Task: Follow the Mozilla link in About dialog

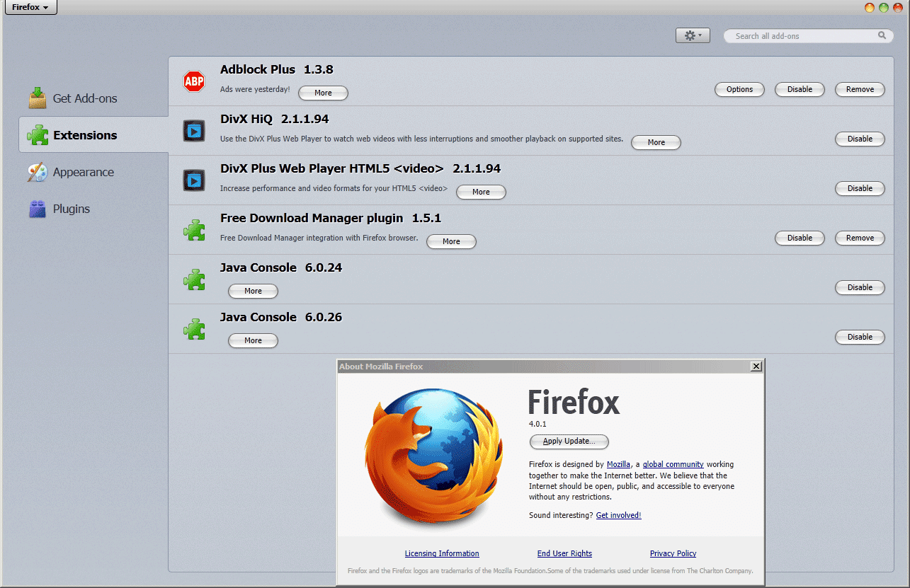Action: coord(618,464)
